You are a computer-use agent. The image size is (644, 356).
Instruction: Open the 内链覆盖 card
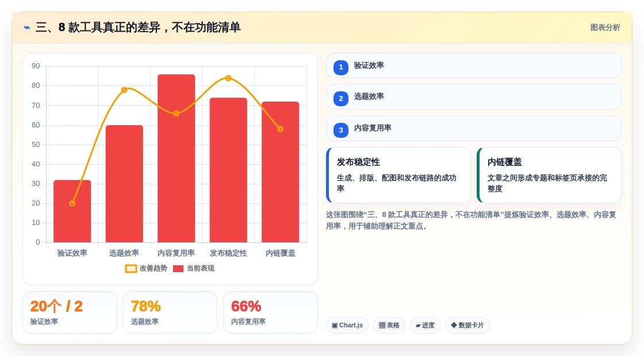pos(549,175)
